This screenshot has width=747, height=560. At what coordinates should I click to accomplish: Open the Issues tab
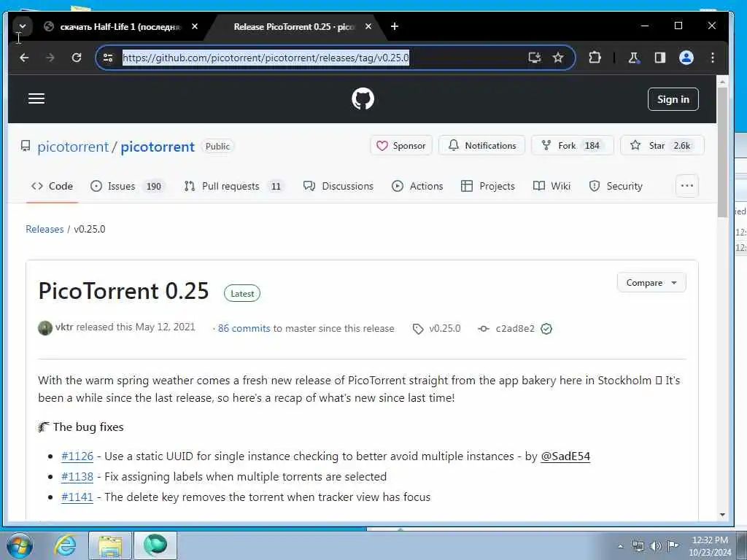[x=128, y=186]
